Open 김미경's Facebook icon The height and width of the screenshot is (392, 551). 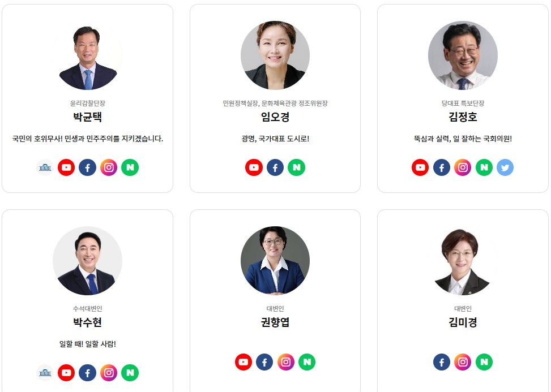[442, 362]
